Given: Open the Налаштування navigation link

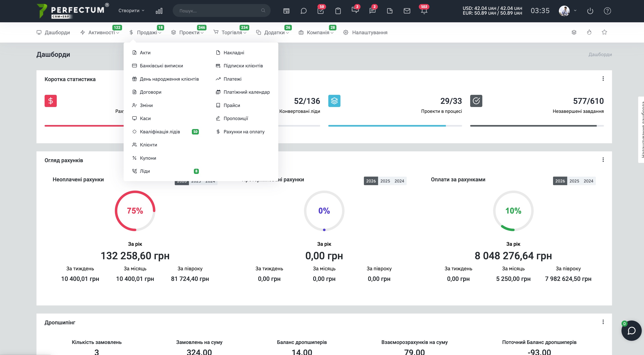Looking at the screenshot, I should pos(365,32).
